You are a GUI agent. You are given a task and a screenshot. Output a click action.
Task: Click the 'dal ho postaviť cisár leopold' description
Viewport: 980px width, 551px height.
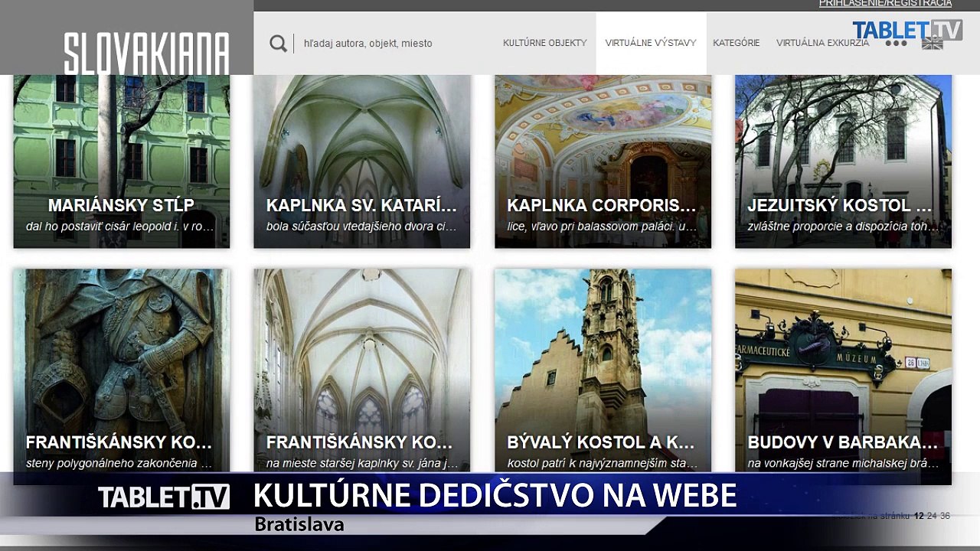(x=120, y=227)
